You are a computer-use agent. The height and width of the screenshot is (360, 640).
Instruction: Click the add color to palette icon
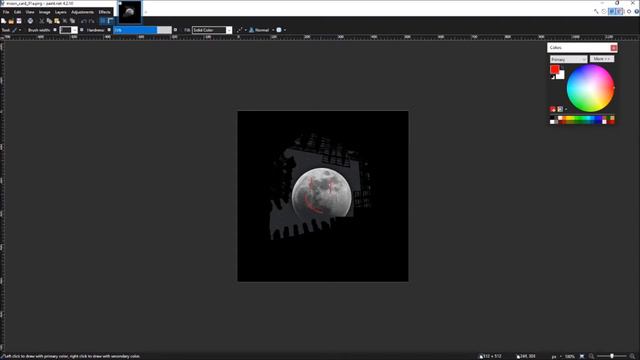coord(553,109)
